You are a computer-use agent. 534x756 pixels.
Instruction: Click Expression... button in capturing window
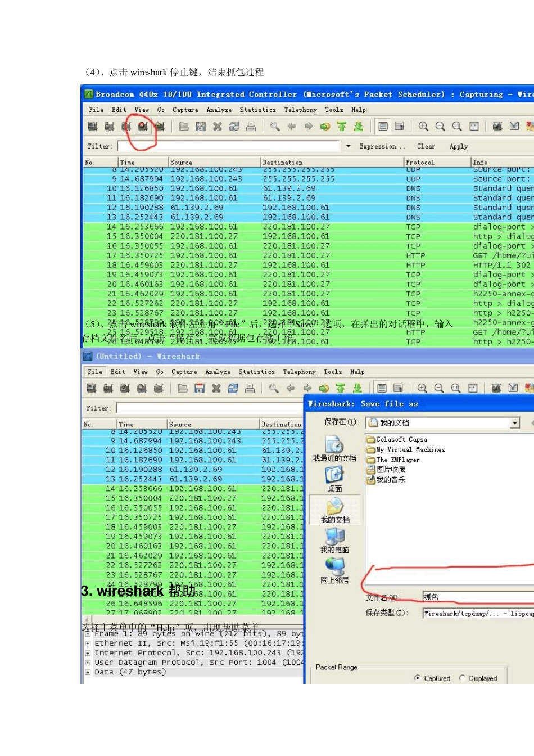[382, 146]
